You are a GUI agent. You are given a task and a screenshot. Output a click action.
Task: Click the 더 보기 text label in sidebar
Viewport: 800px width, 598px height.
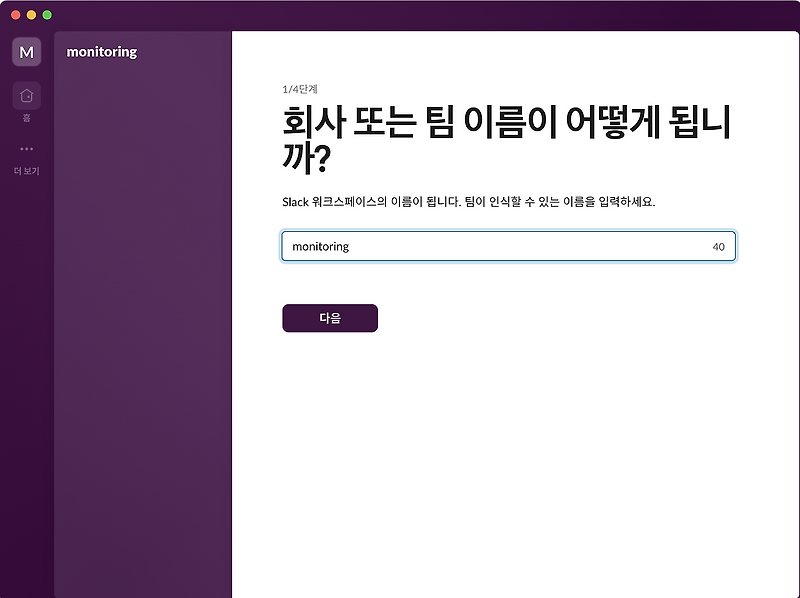click(x=24, y=170)
